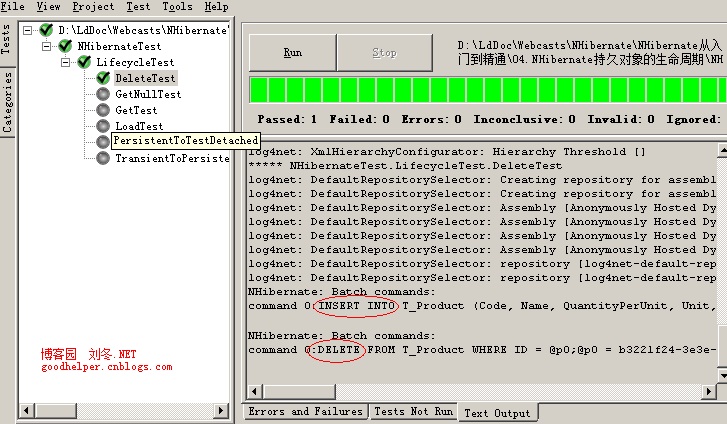
Task: Click the gray status icon for TransientToPersistent
Action: tap(103, 158)
